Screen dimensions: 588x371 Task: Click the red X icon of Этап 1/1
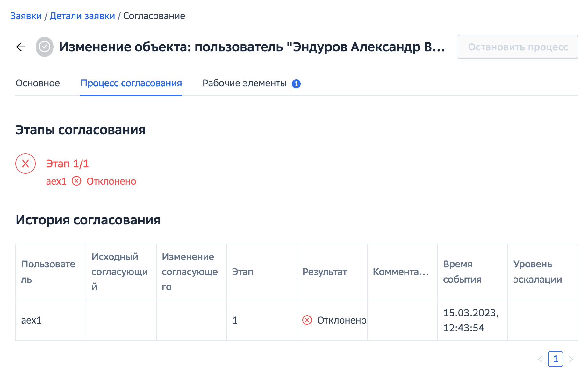click(25, 164)
